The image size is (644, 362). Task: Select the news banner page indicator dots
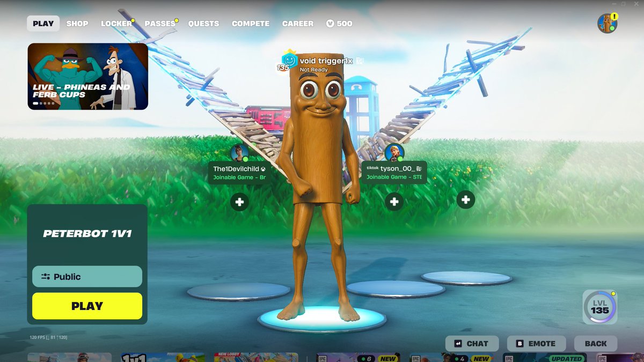pos(44,103)
